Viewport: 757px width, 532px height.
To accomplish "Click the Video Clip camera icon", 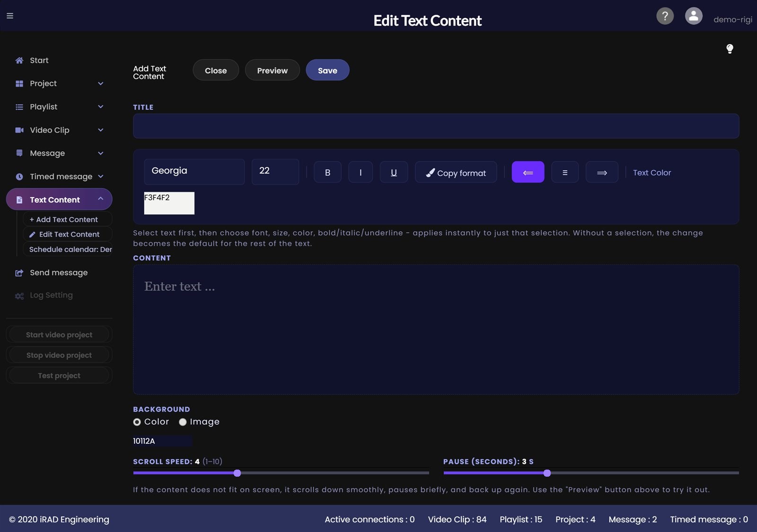I will click(x=19, y=130).
